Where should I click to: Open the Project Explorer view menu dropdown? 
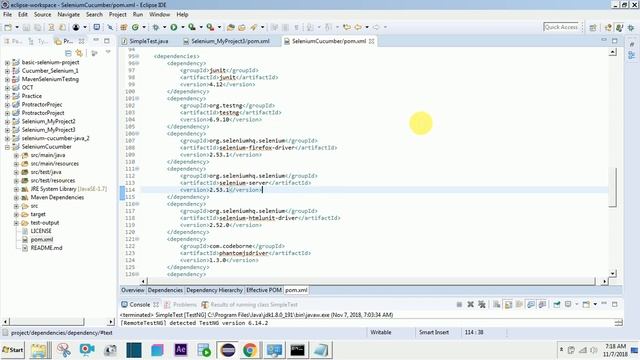coord(108,53)
